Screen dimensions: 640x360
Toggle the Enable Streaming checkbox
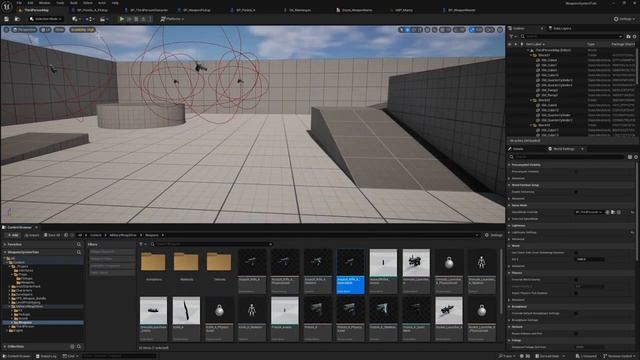coord(576,192)
